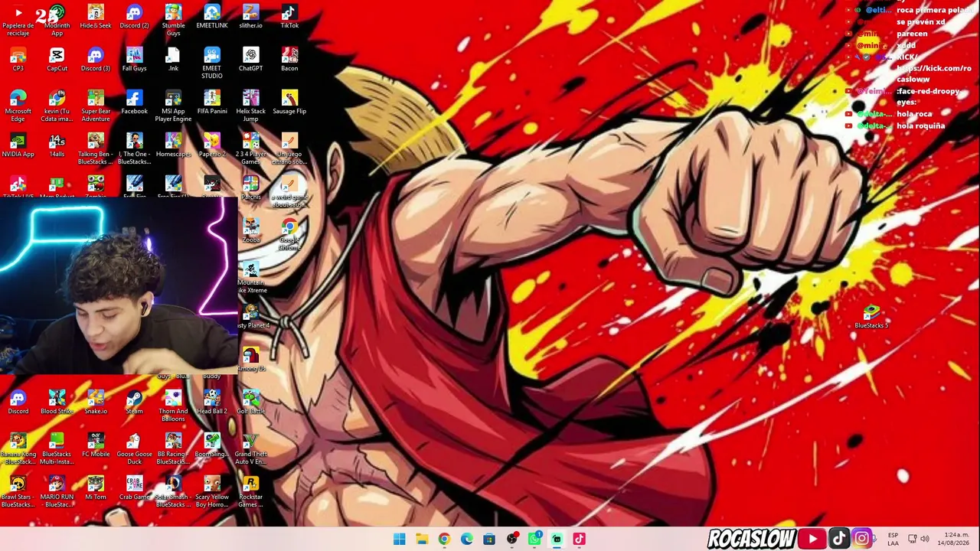Open File Explorer from the taskbar
Image resolution: width=980 pixels, height=551 pixels.
(x=422, y=540)
